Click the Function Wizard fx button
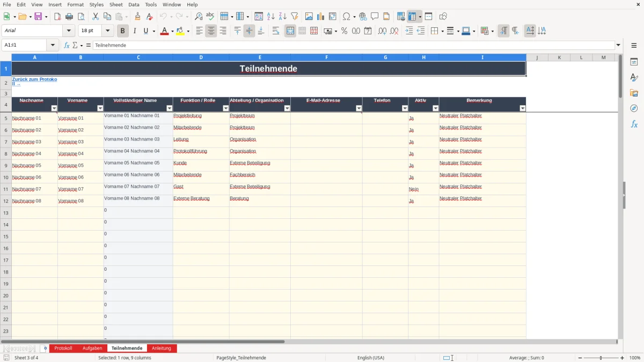644x362 pixels. point(67,45)
